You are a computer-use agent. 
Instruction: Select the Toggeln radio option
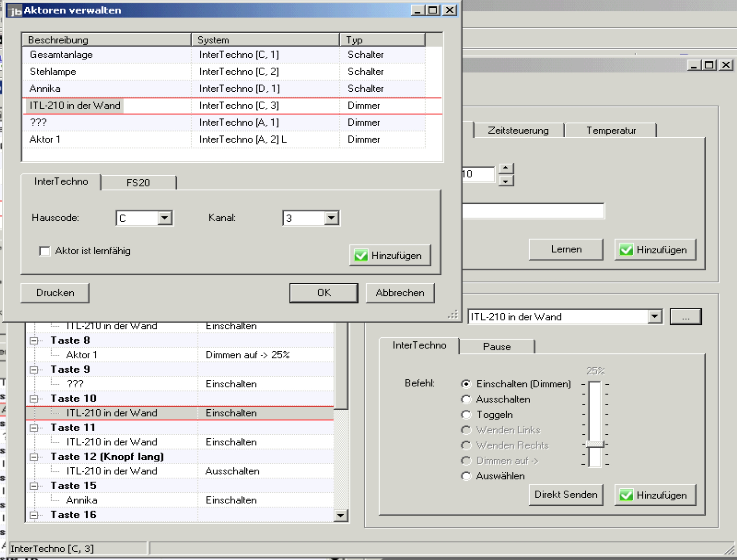pos(466,415)
